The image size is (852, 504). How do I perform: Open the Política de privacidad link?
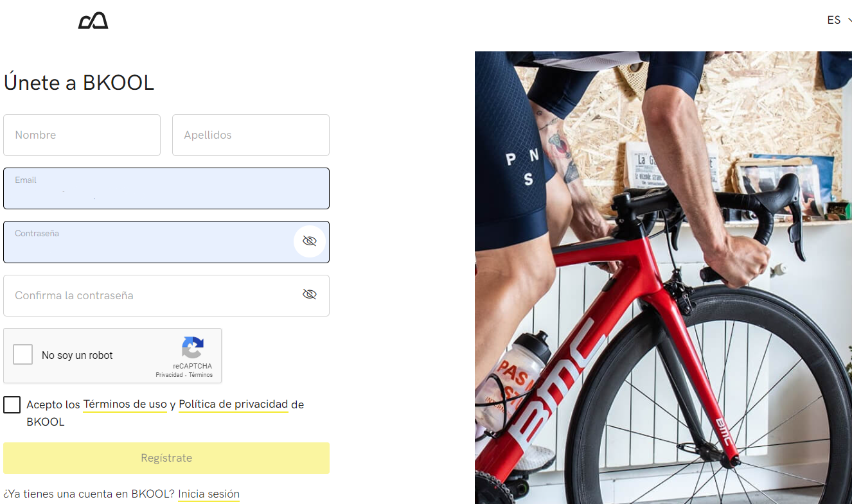233,404
